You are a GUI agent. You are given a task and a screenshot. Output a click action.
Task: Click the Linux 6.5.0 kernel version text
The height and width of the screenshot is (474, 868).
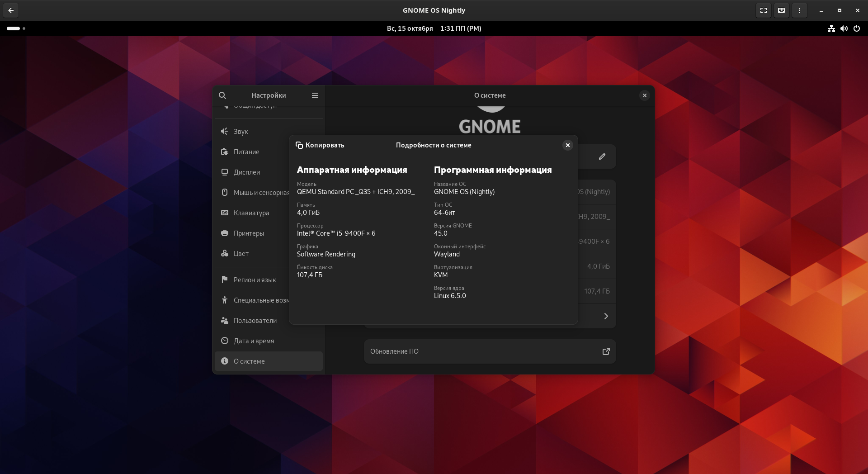click(450, 296)
